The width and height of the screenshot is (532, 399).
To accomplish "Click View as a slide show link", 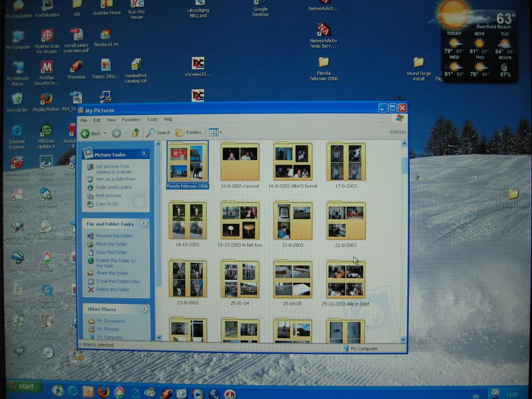I will coord(115,179).
